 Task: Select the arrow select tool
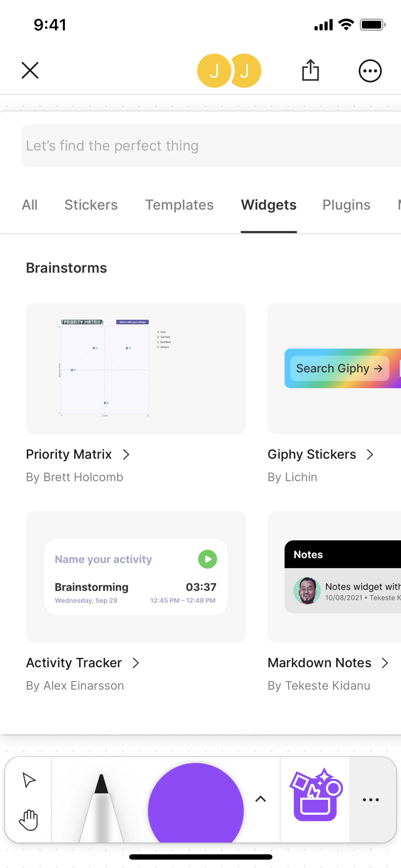29,780
